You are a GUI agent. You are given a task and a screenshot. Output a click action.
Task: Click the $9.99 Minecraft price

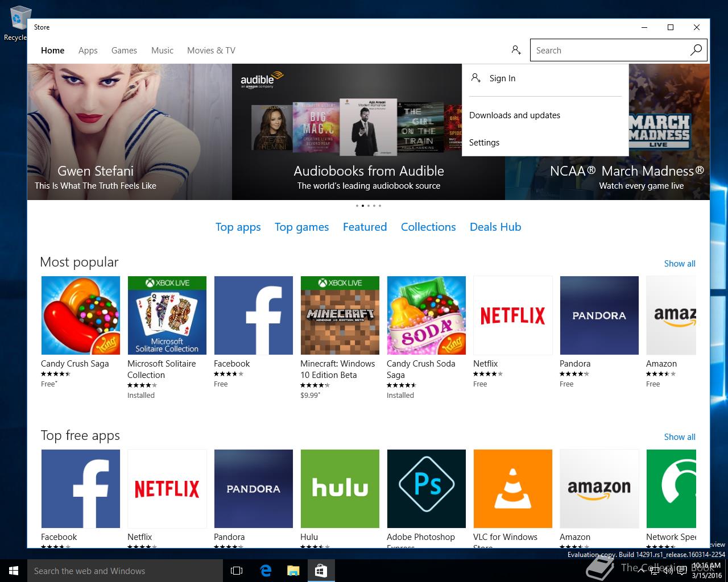[310, 395]
